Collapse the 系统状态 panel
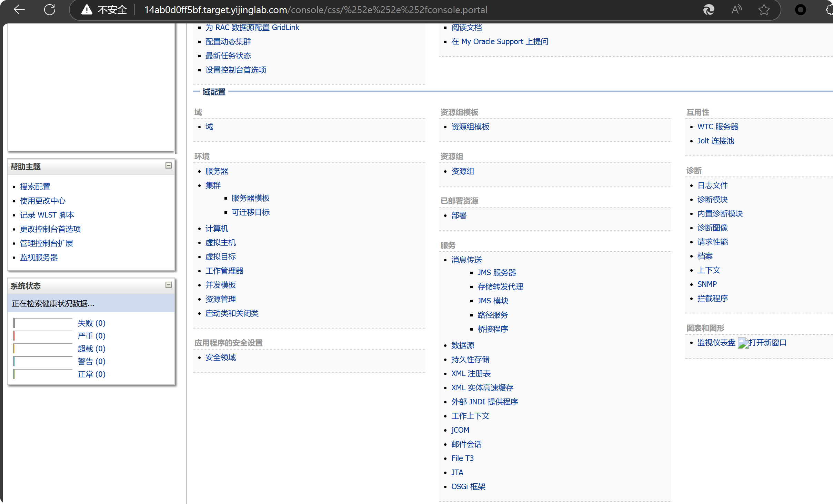 [169, 285]
